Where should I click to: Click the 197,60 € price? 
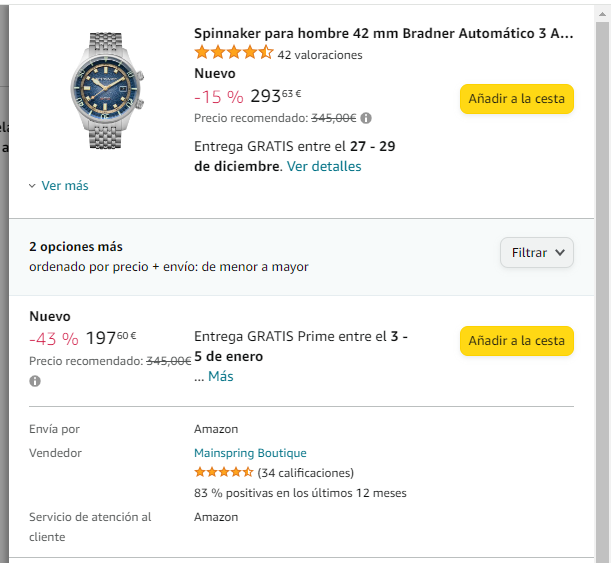click(x=111, y=338)
